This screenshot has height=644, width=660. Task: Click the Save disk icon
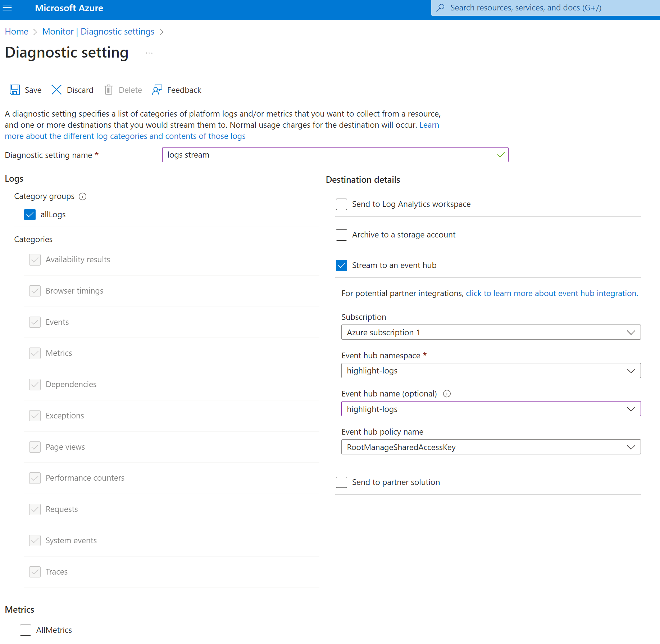click(15, 90)
